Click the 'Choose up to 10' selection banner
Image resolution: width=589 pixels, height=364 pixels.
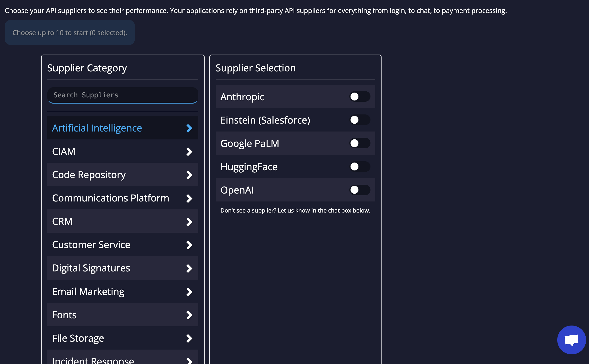click(x=69, y=32)
